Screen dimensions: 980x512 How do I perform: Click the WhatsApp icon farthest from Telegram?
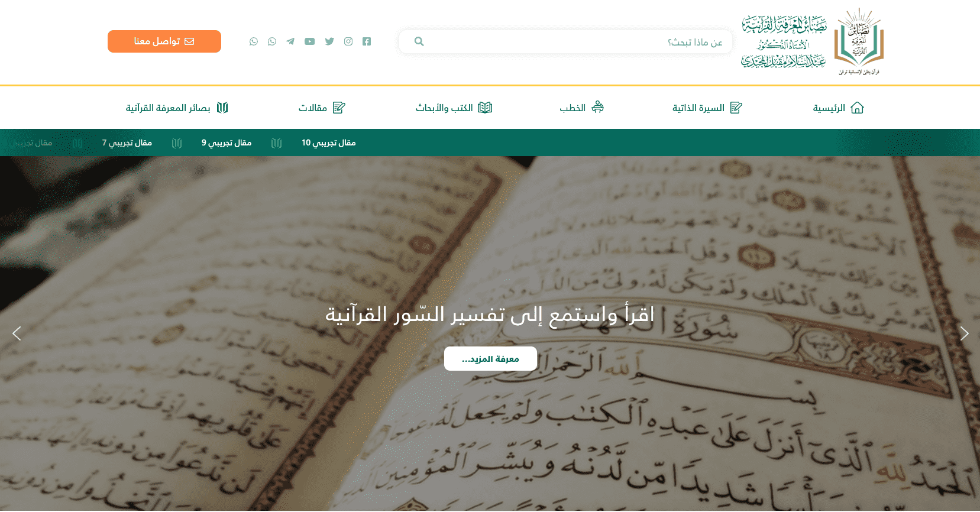(254, 41)
